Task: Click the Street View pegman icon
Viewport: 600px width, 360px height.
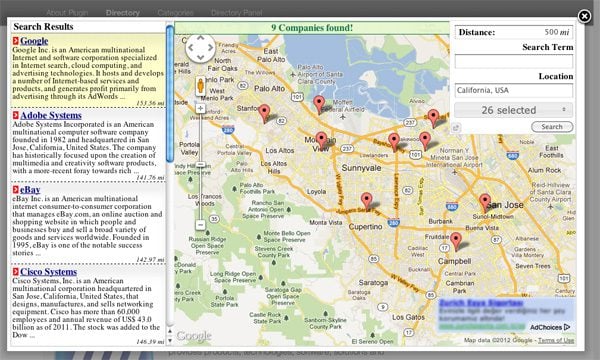Action: pyautogui.click(x=200, y=85)
